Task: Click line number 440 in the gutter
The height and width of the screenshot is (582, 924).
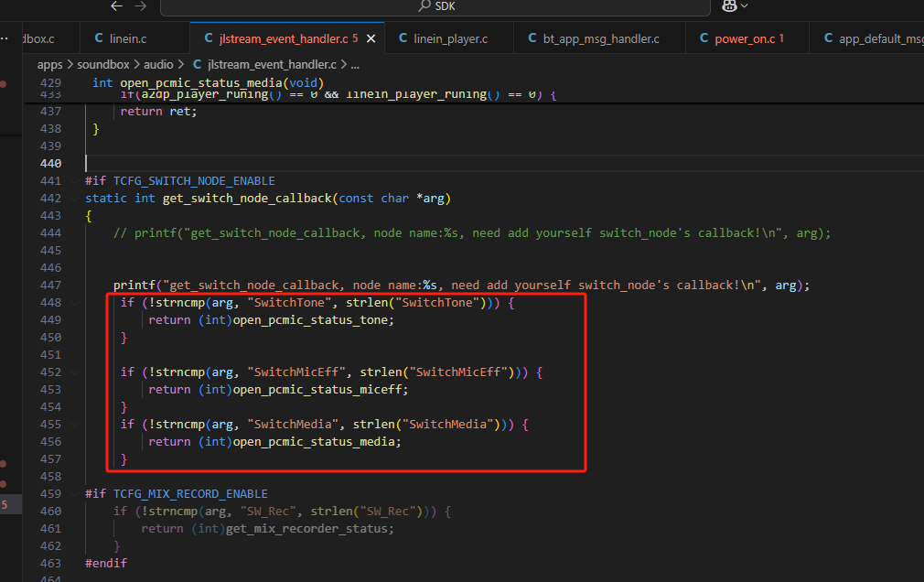Action: point(50,163)
